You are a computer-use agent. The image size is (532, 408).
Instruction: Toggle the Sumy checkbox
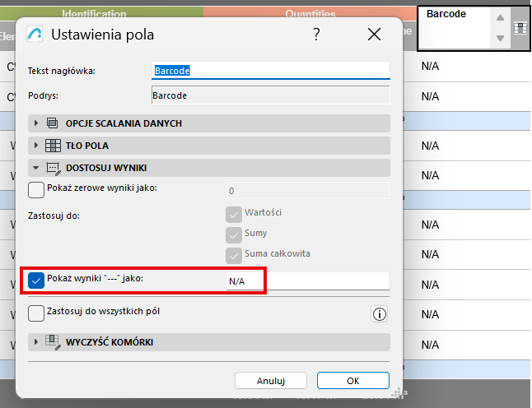pos(233,234)
